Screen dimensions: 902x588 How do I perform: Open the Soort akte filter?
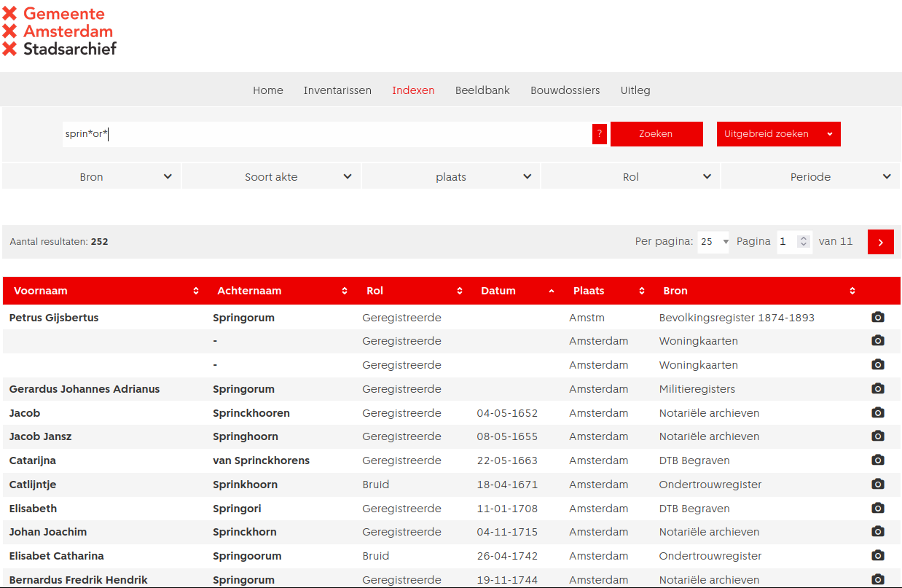(x=271, y=177)
